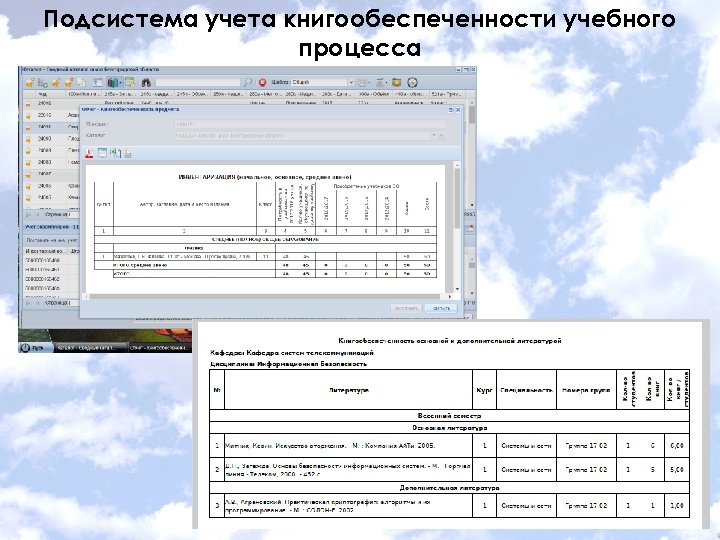
Task: Click the record icon in row 24092
Action: pos(28,104)
